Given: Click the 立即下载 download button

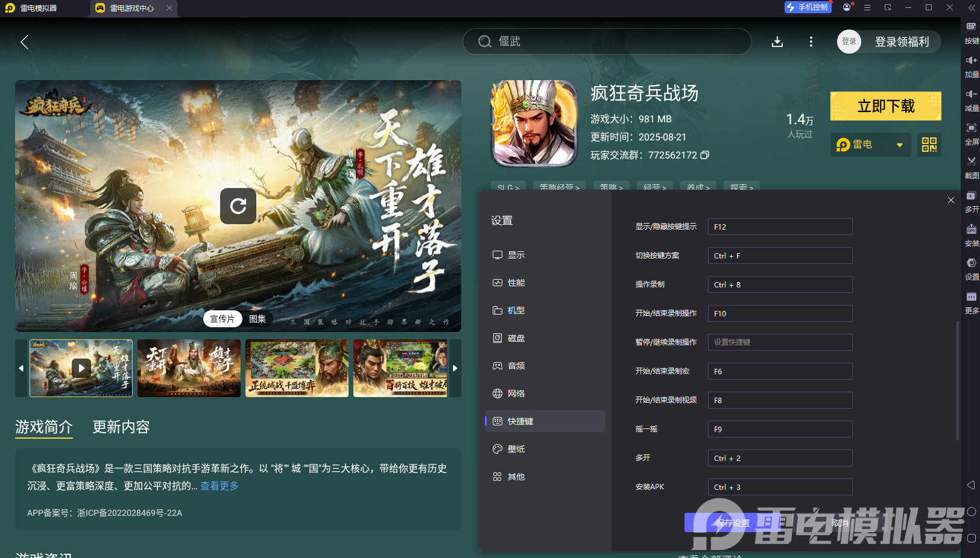Looking at the screenshot, I should [885, 105].
